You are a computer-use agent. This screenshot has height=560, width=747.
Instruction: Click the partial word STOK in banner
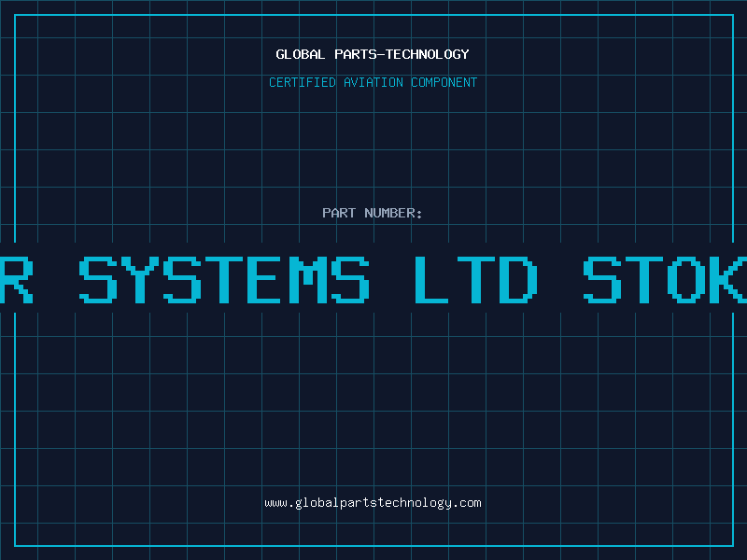tap(666, 279)
